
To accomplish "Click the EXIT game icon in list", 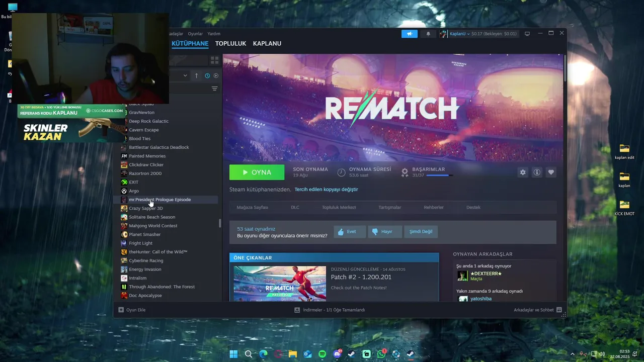I will click(124, 182).
